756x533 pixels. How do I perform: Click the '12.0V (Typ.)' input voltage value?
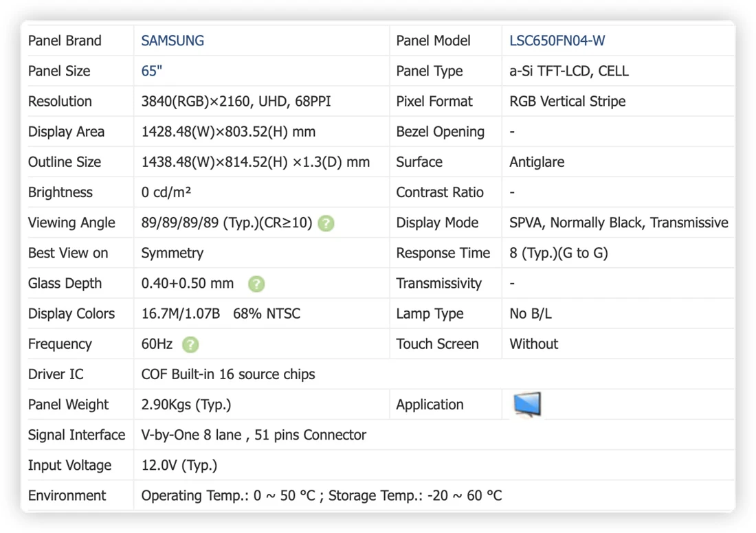179,466
